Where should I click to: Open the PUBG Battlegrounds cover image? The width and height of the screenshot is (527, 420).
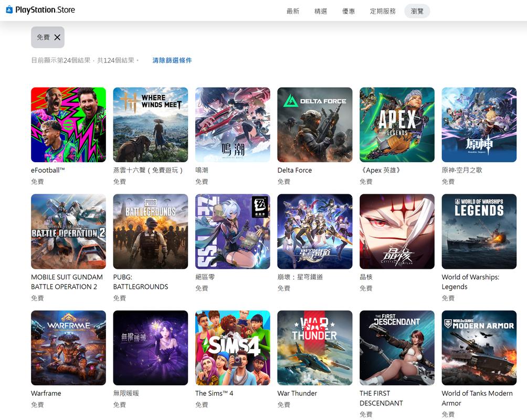[151, 232]
